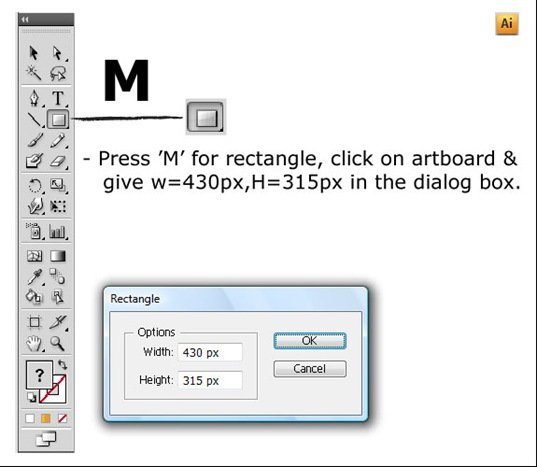Image resolution: width=537 pixels, height=467 pixels.
Task: Select the Paintbrush tool
Action: click(35, 140)
